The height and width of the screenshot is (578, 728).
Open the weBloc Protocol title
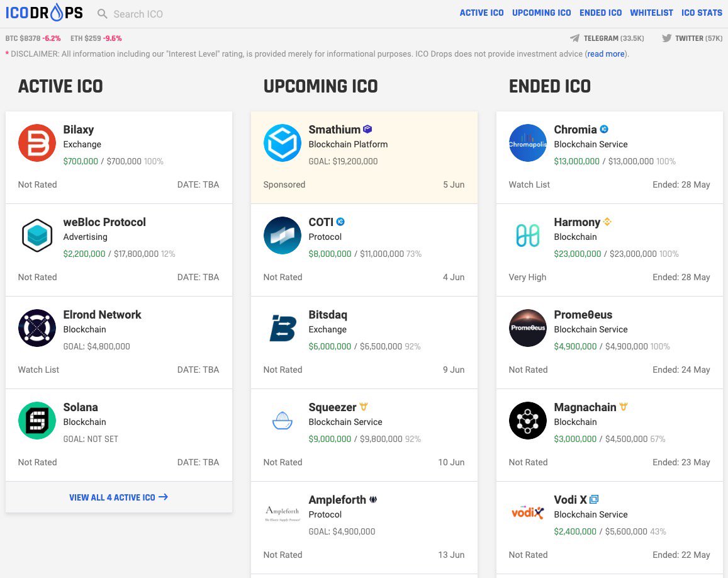coord(104,222)
